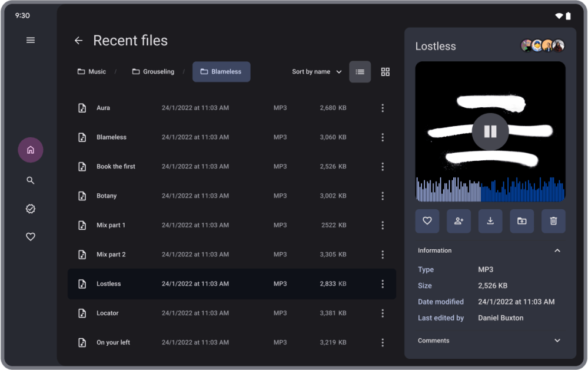This screenshot has width=588, height=370.
Task: Switch to list view layout
Action: coord(360,72)
